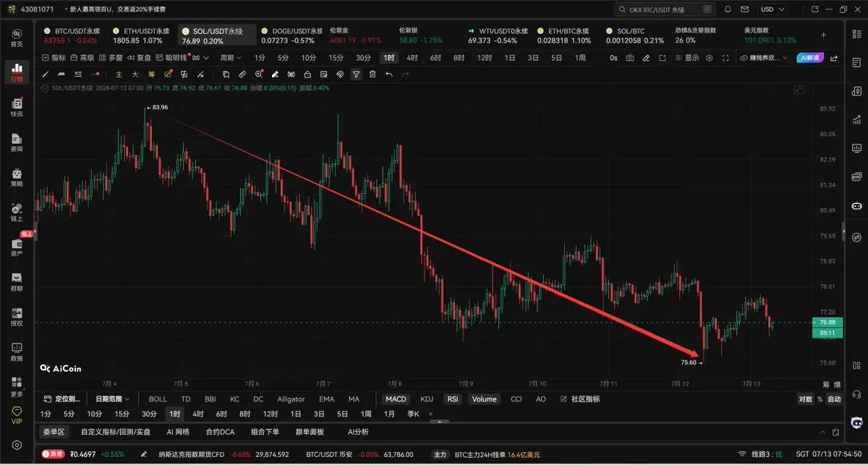
Task: Toggle the 对数 log scale
Action: point(805,398)
